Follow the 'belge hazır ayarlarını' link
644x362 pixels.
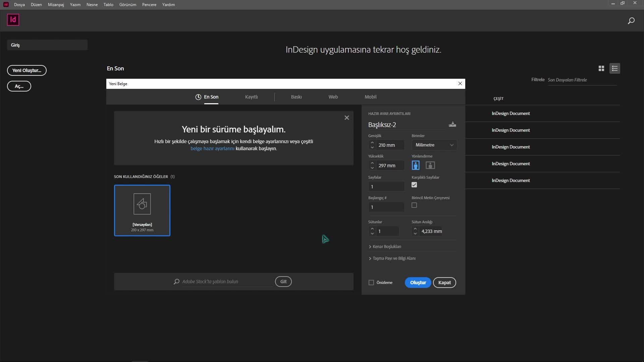point(212,148)
